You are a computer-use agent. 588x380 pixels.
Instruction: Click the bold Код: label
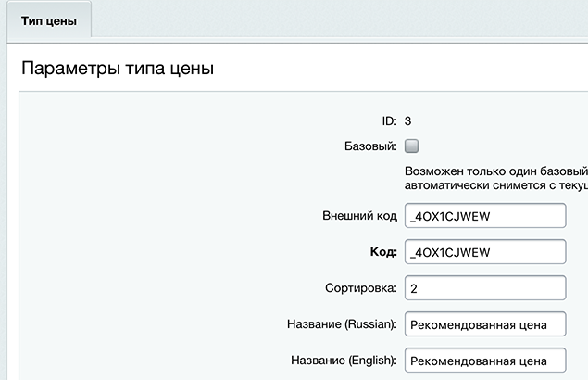pos(383,252)
